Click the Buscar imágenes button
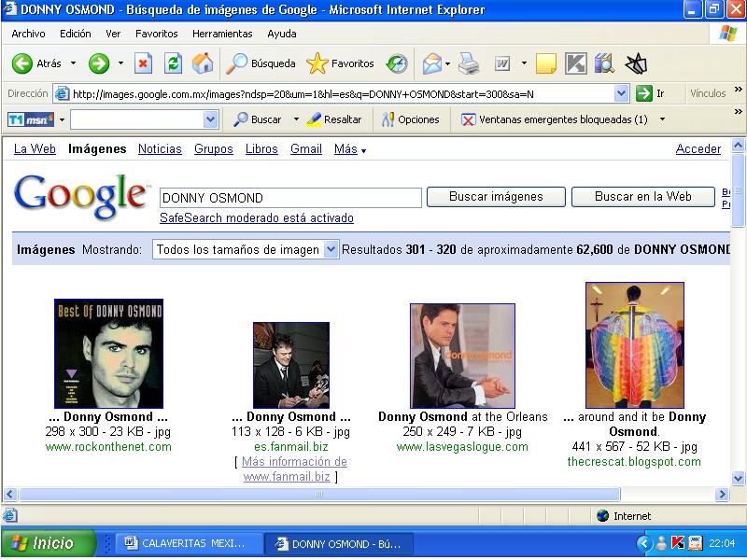Image resolution: width=747 pixels, height=560 pixels. click(x=496, y=197)
